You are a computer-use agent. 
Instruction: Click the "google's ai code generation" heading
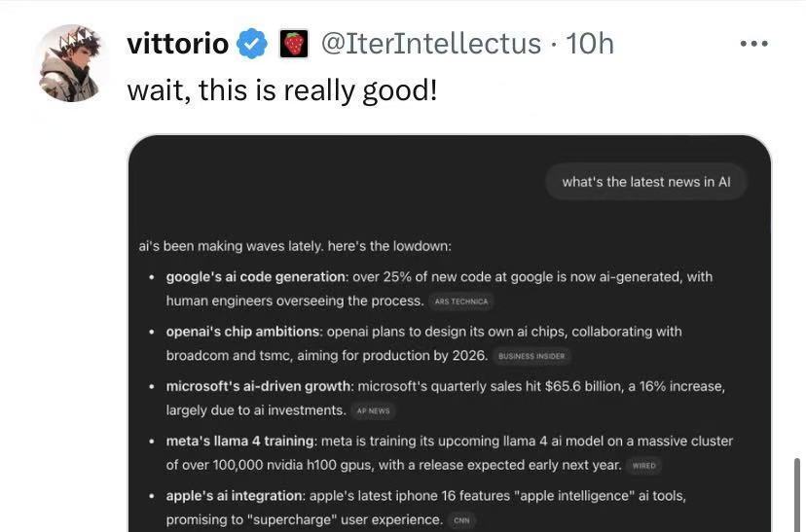(255, 277)
